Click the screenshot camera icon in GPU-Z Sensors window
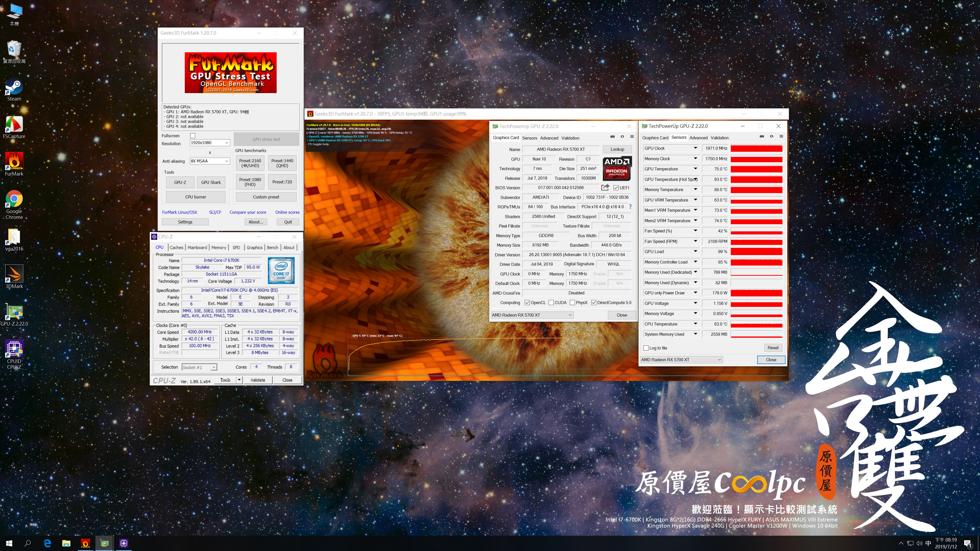 762,136
